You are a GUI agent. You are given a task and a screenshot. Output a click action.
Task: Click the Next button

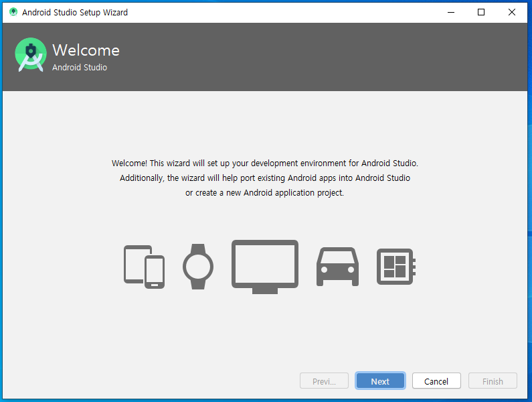[x=380, y=381]
